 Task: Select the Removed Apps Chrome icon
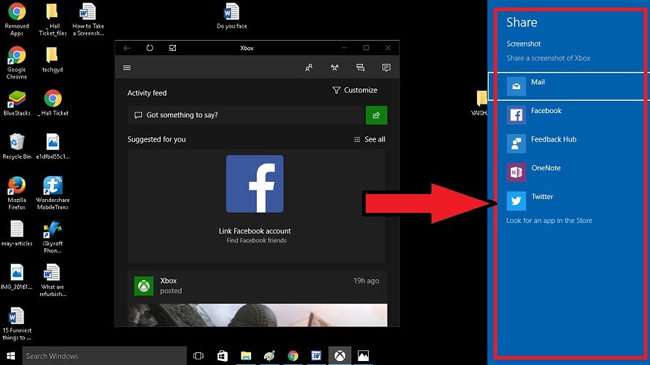[x=17, y=19]
